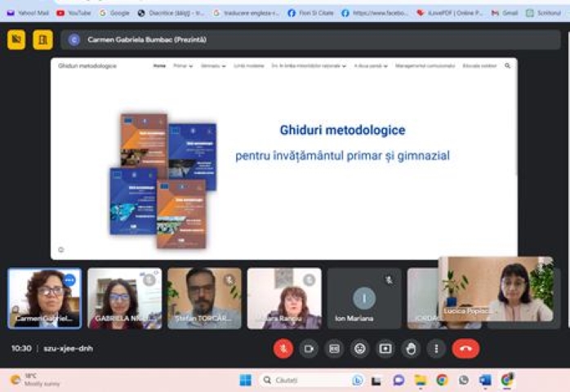
Task: Toggle the camera button in the call bar
Action: pyautogui.click(x=309, y=349)
